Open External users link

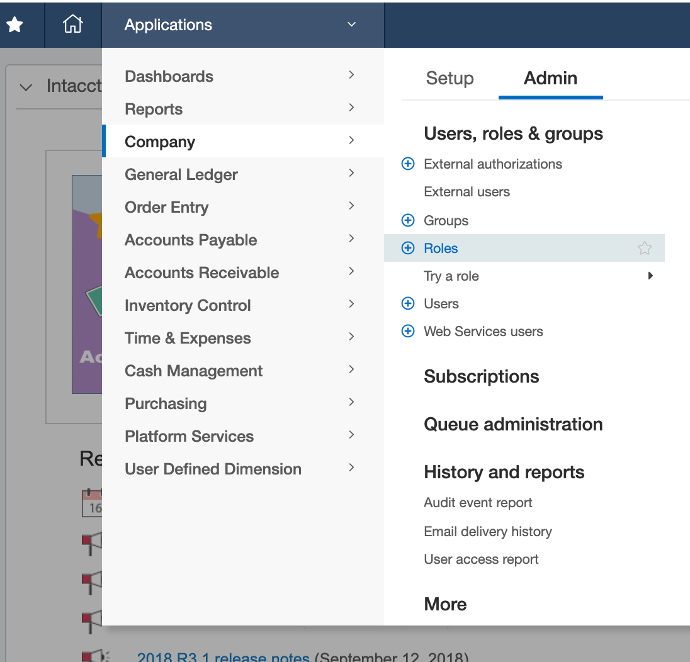pos(466,191)
